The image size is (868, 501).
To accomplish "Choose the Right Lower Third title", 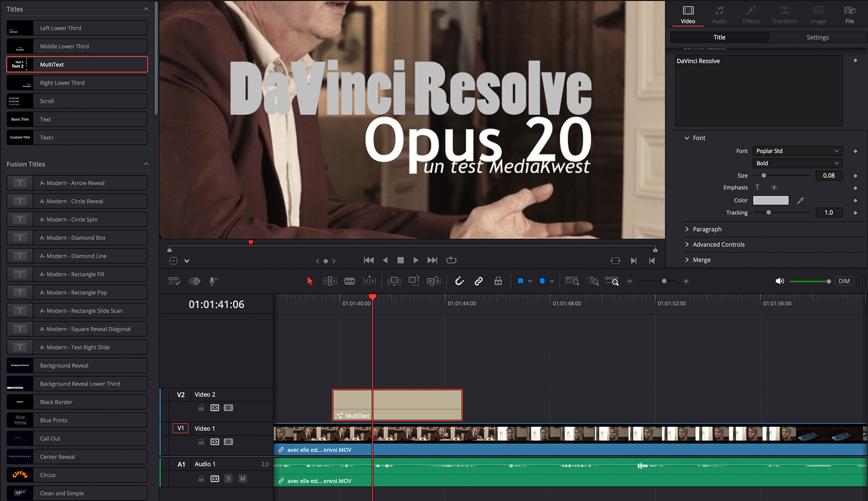I will coord(77,83).
